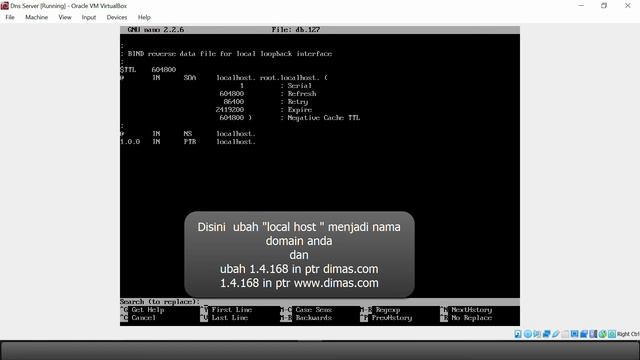
Task: Open the View menu
Action: [64, 17]
